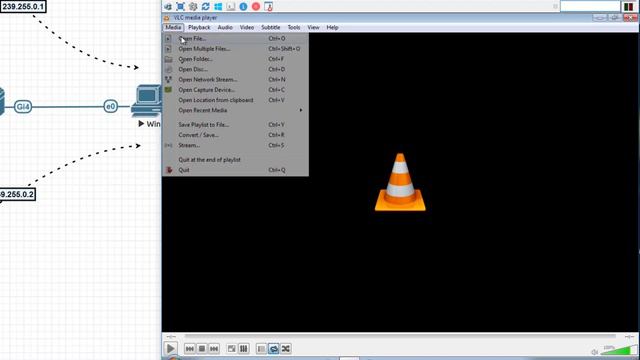Toggle the playlist view icon

pos(261,349)
